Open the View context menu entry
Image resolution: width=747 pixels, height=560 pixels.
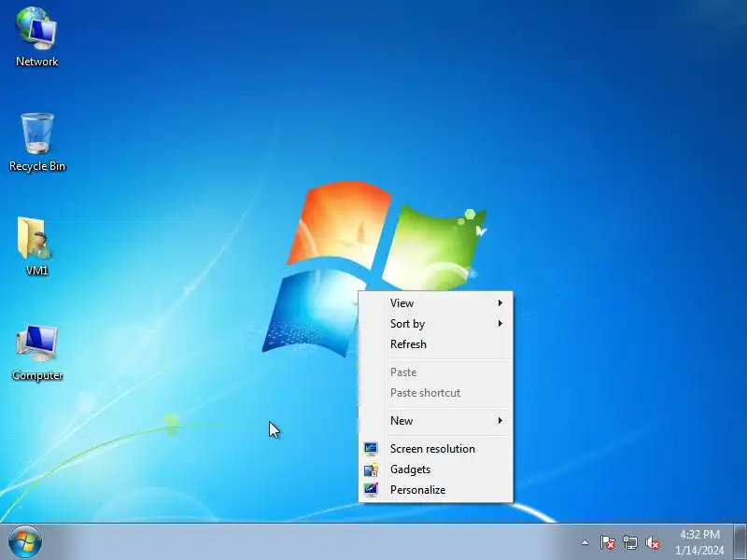pos(435,302)
